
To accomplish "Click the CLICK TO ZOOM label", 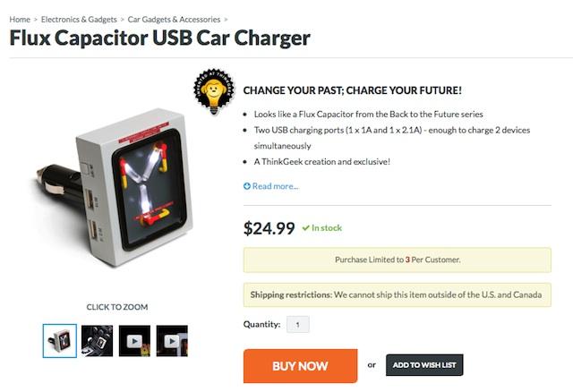I will [117, 307].
